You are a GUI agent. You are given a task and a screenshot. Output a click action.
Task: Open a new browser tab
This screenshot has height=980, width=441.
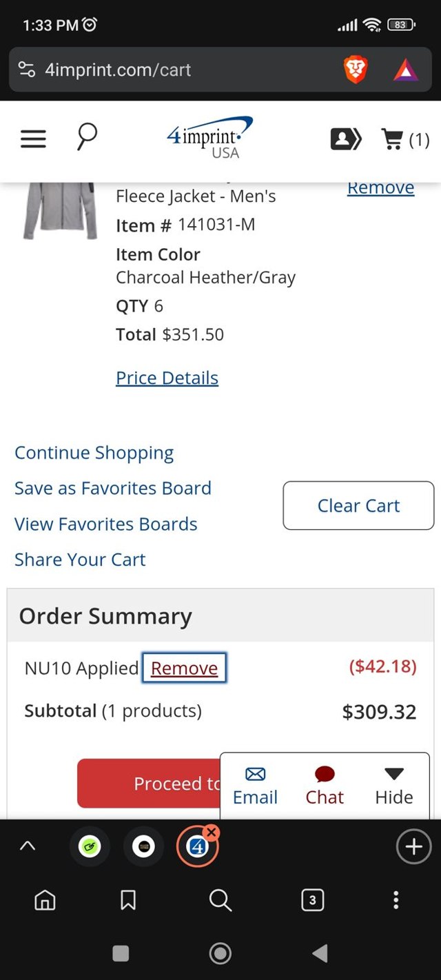point(413,846)
